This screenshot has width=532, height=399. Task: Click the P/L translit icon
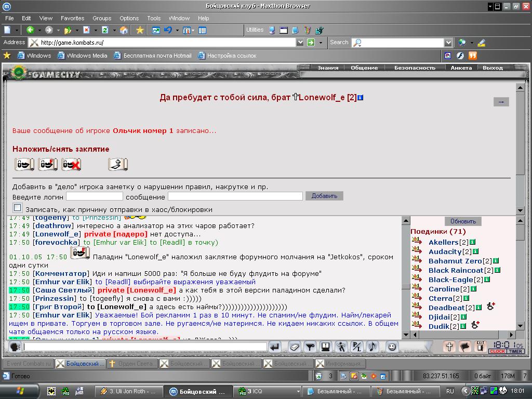click(356, 347)
